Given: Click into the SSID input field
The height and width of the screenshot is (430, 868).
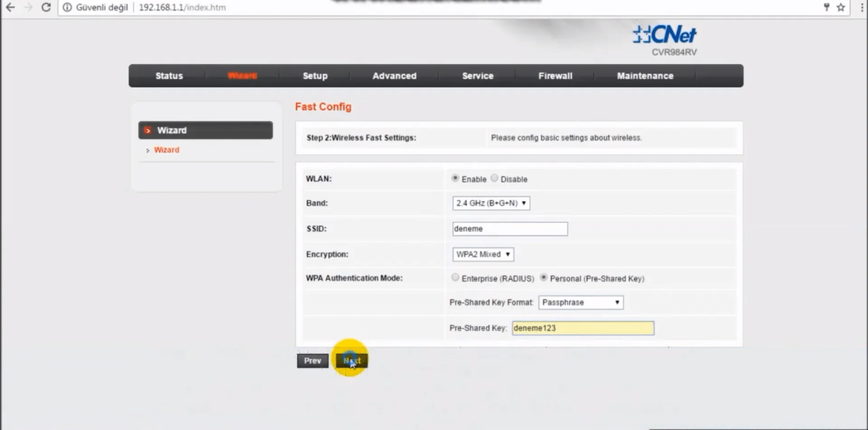Looking at the screenshot, I should (x=510, y=229).
